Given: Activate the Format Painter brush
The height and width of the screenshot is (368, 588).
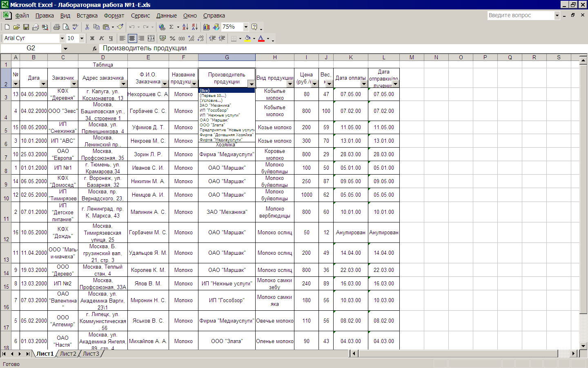Looking at the screenshot, I should (120, 27).
